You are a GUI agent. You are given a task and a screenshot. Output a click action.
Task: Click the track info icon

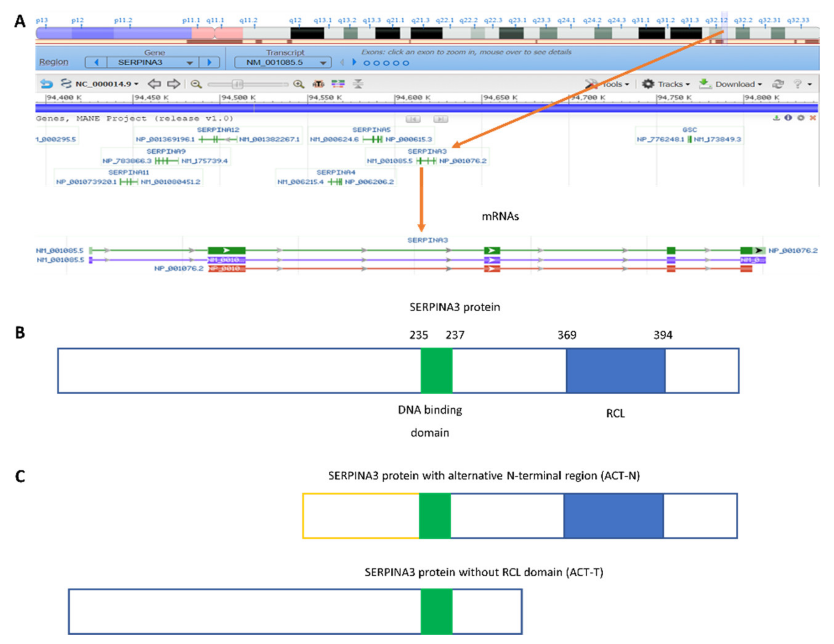[x=788, y=118]
